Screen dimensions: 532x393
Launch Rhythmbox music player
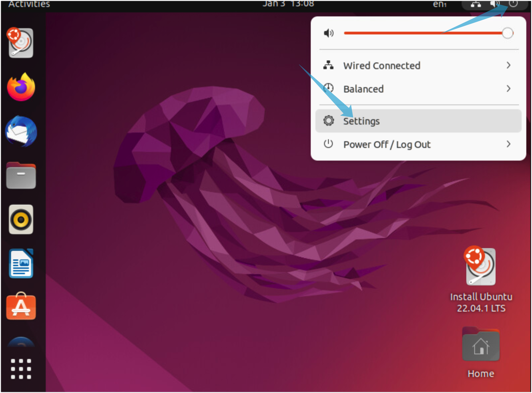point(21,219)
